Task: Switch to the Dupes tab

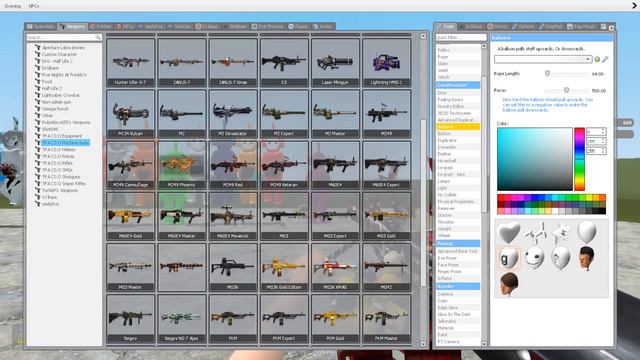Action: tap(298, 27)
